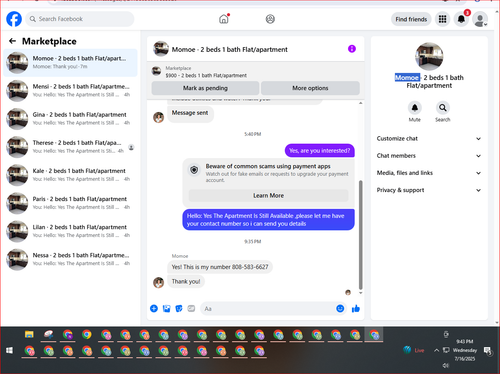The width and height of the screenshot is (500, 374).
Task: Click Momoe avatar next to Thank you
Action: point(158,282)
